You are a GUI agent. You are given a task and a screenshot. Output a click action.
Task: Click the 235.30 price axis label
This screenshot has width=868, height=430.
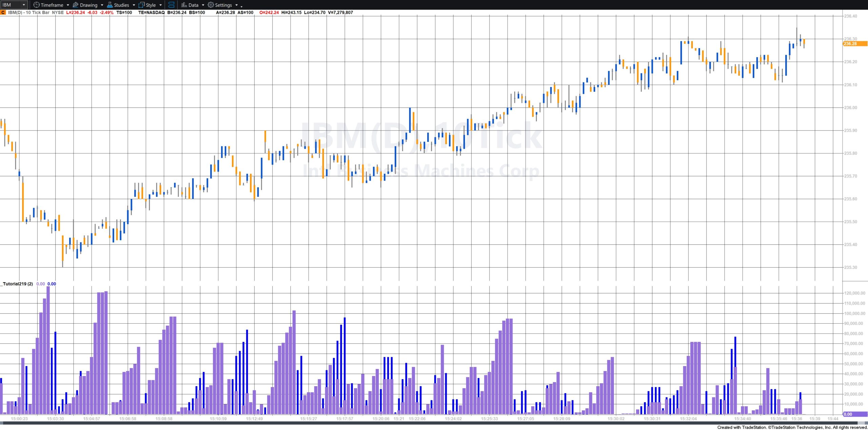850,267
